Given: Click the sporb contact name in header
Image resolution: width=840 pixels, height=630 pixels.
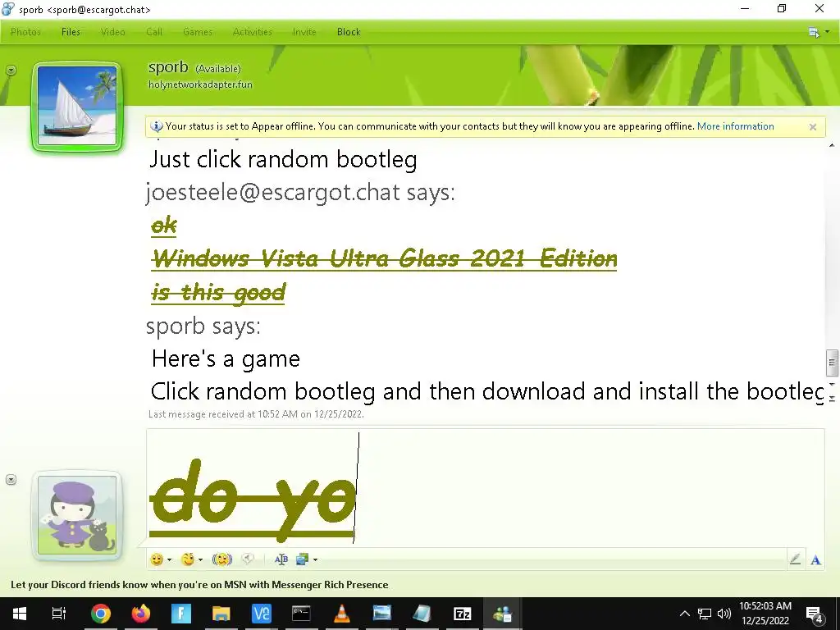Looking at the screenshot, I should [x=168, y=67].
